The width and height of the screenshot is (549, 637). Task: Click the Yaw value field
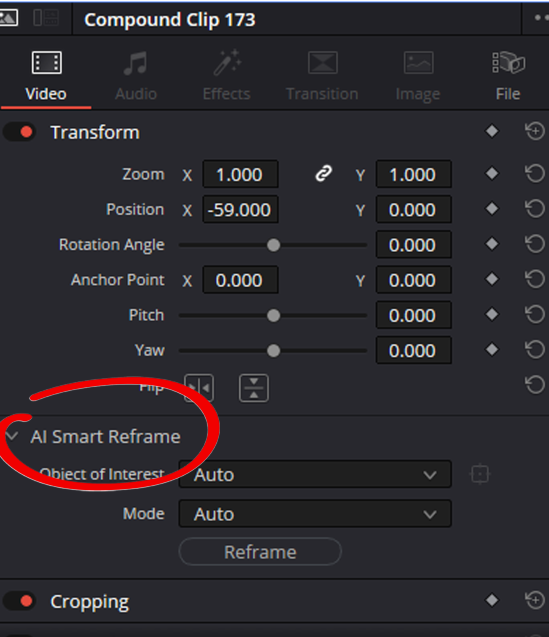(414, 350)
